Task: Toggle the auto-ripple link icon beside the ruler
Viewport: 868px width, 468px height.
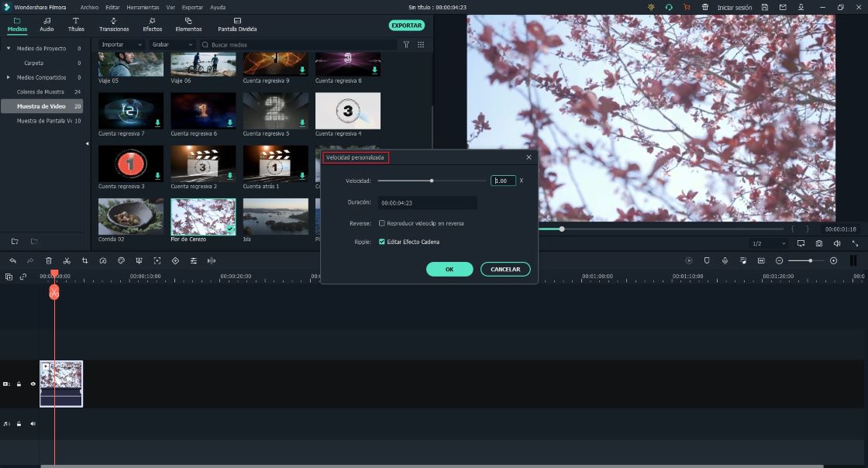Action: tap(23, 277)
